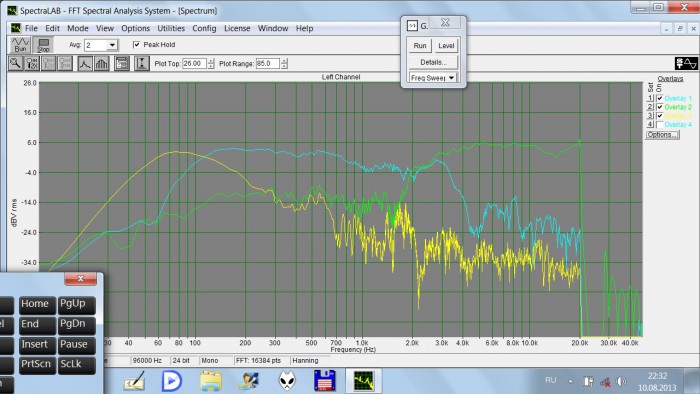Switch to bar graph plot style

[101, 63]
